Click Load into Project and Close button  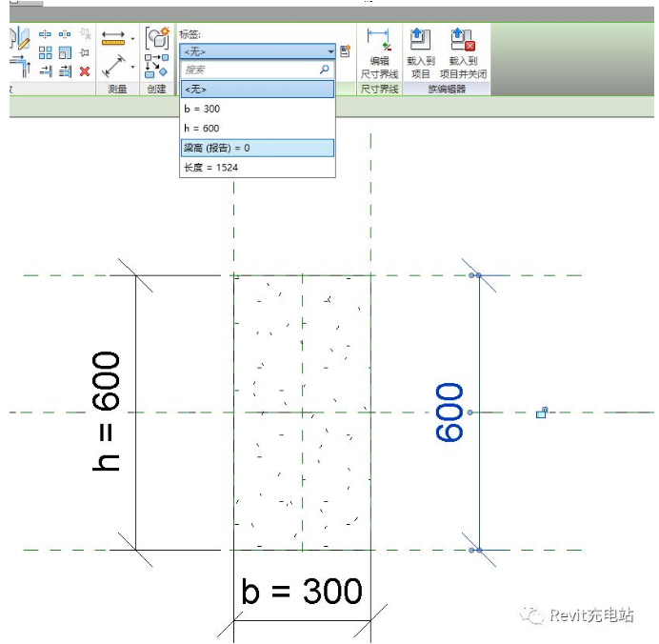pos(463,52)
